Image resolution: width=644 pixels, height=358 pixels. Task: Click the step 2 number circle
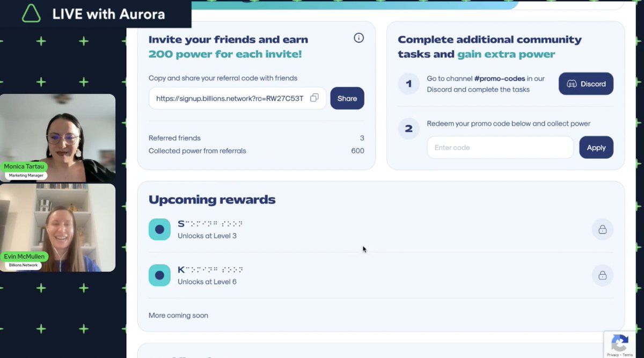[409, 129]
